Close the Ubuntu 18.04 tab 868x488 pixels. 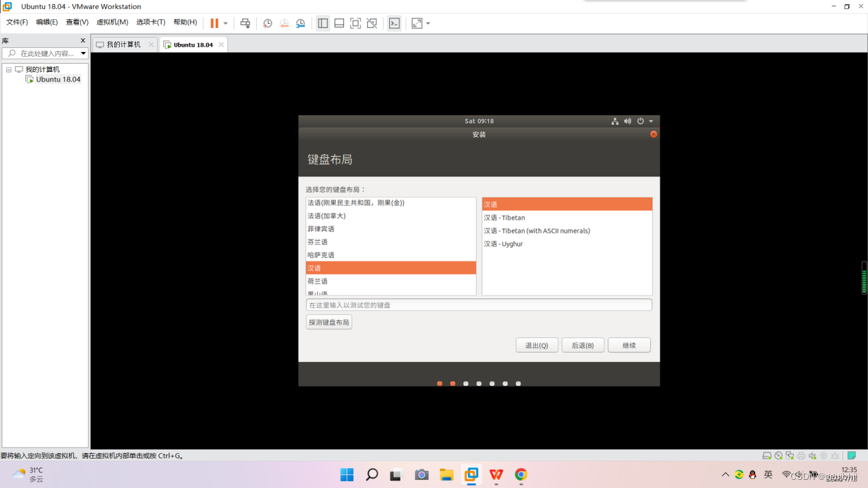pyautogui.click(x=221, y=44)
